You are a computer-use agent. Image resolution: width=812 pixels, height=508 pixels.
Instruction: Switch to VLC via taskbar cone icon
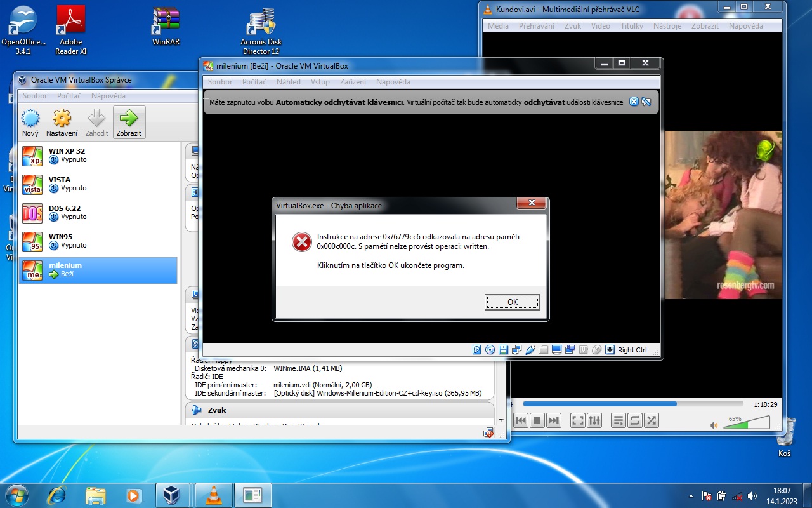[214, 495]
